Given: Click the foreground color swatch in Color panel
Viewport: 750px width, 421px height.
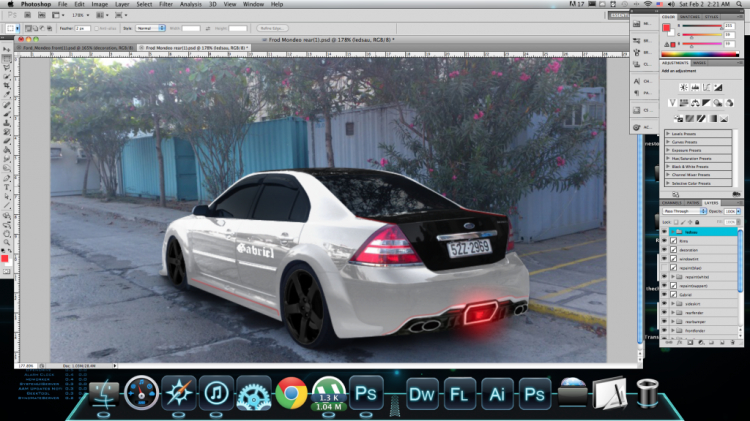Looking at the screenshot, I should point(666,28).
